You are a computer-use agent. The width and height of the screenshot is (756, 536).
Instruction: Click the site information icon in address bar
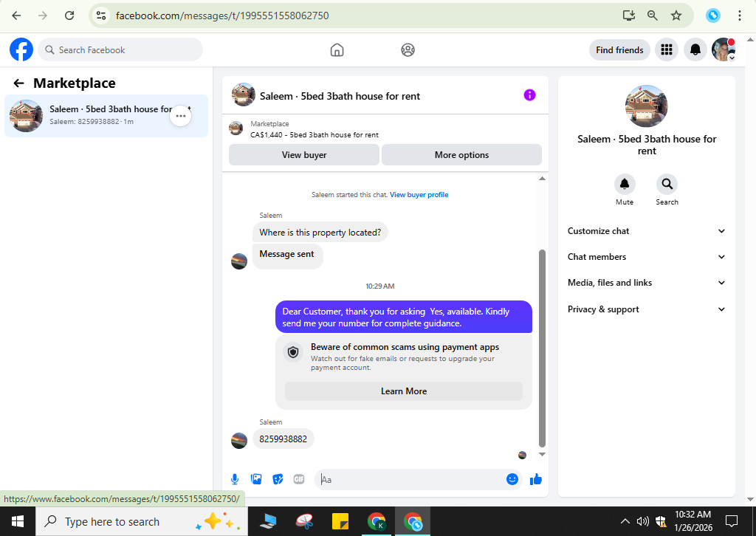pos(101,16)
